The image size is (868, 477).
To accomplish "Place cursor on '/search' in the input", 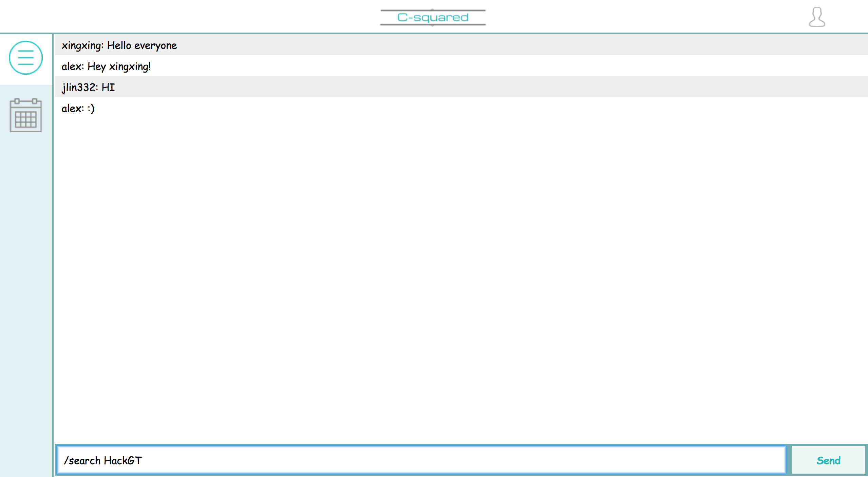I will point(82,460).
